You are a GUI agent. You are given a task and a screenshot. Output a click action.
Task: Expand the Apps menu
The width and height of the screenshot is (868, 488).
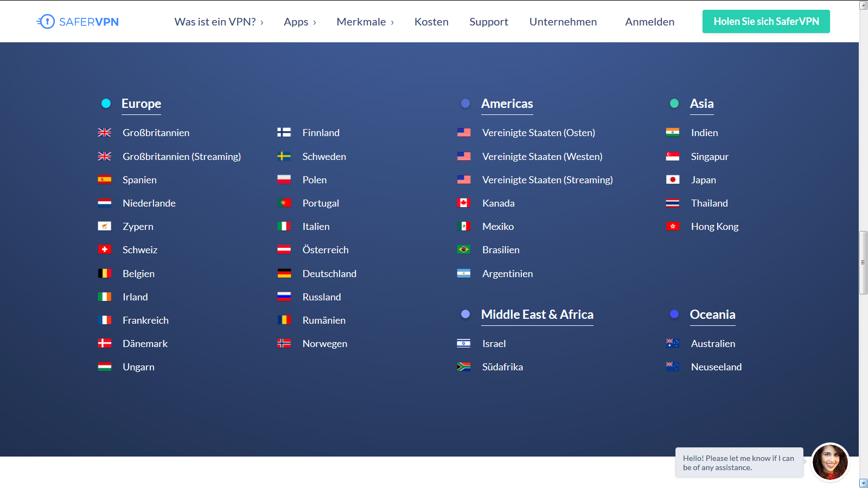coord(300,22)
